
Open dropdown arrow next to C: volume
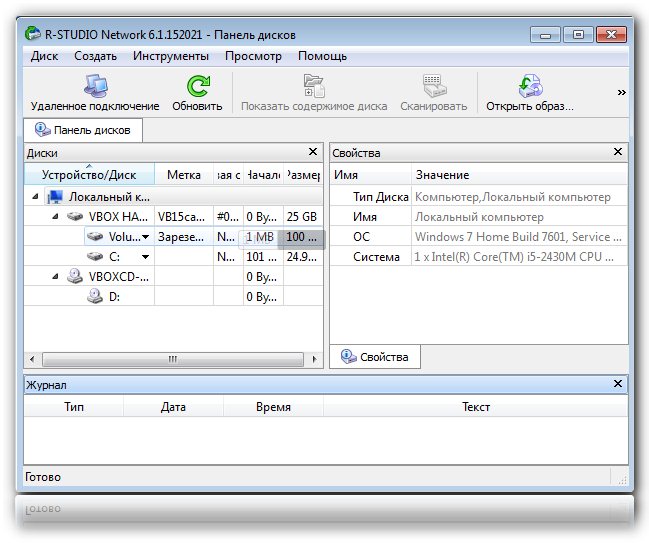145,257
